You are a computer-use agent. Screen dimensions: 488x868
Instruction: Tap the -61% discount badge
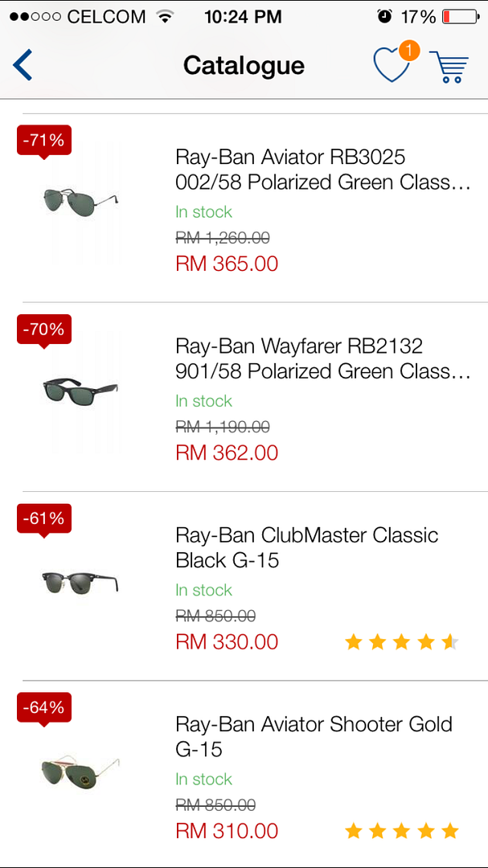[44, 518]
